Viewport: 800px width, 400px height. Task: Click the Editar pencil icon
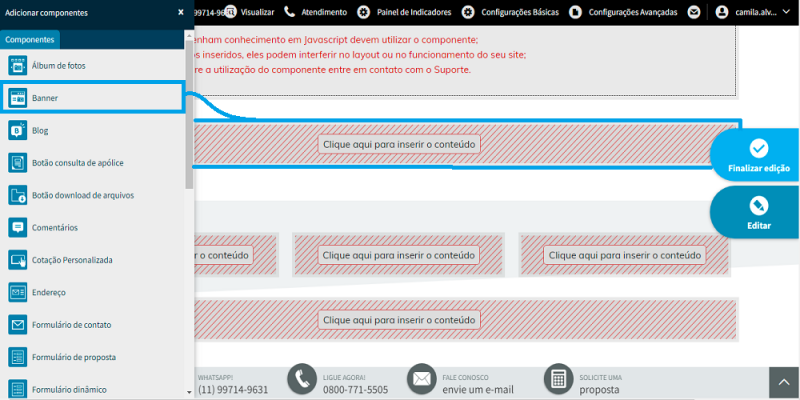[759, 206]
